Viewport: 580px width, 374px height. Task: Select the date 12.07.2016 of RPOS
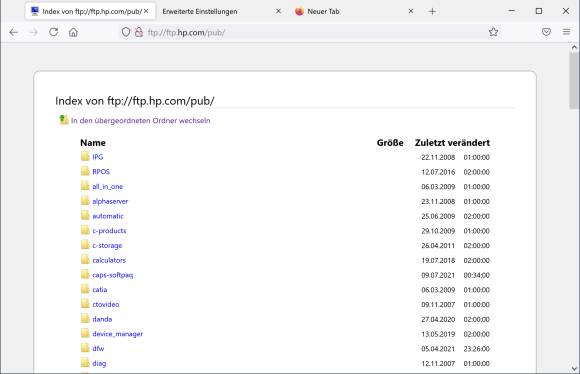(x=438, y=172)
